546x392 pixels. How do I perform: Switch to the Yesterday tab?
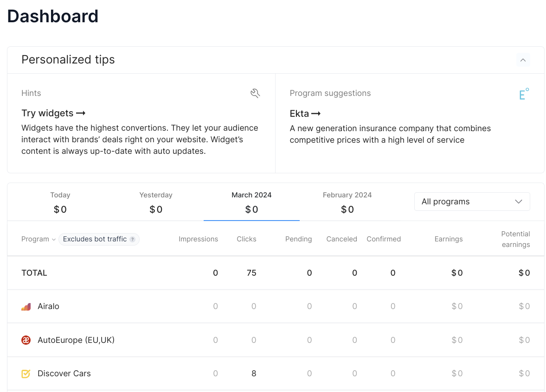(156, 202)
